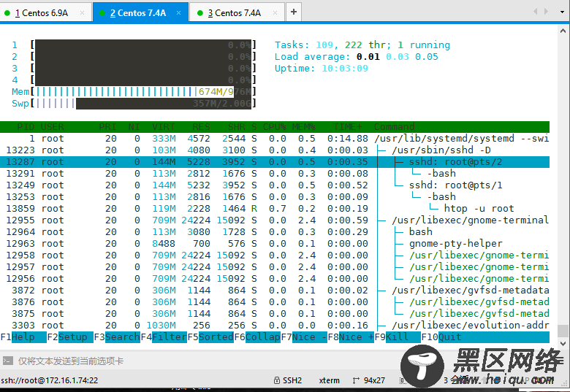
Task: Click the terminal scrollbar thumb
Action: [563, 331]
